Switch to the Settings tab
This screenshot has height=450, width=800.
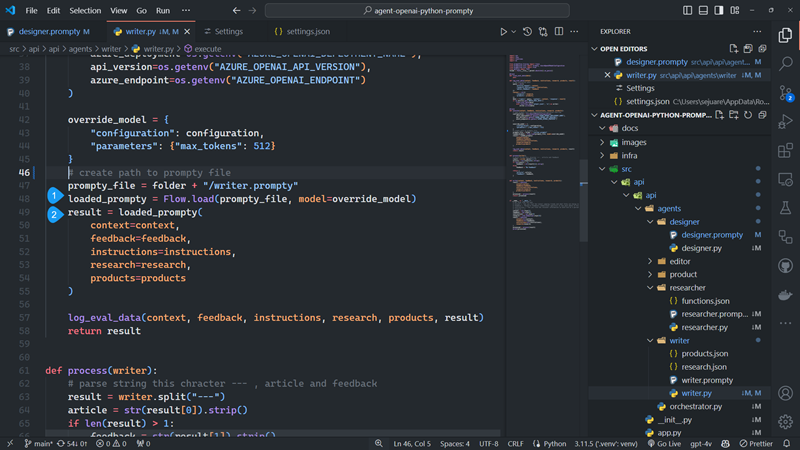tap(228, 32)
